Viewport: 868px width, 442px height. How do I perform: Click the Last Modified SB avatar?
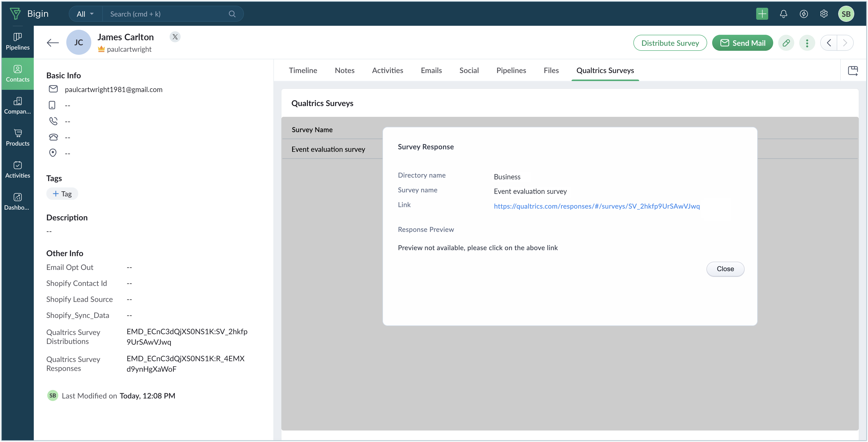[53, 395]
